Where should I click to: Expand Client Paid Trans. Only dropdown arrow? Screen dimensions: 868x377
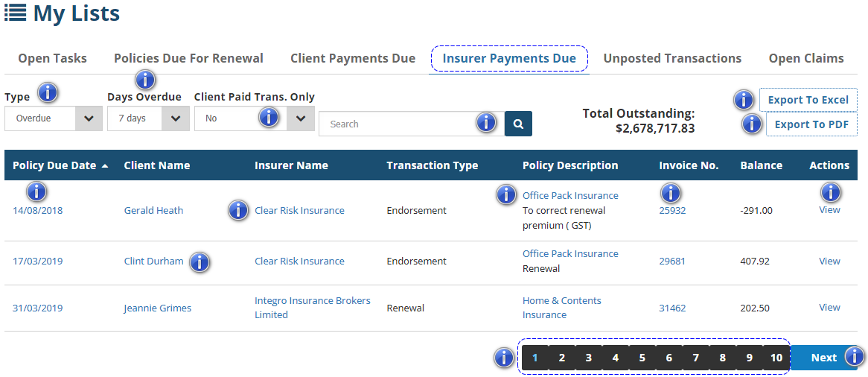pos(301,118)
